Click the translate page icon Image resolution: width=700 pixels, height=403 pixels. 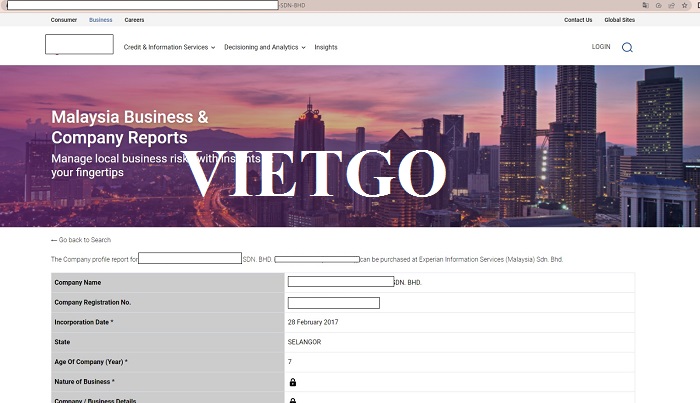pyautogui.click(x=645, y=5)
